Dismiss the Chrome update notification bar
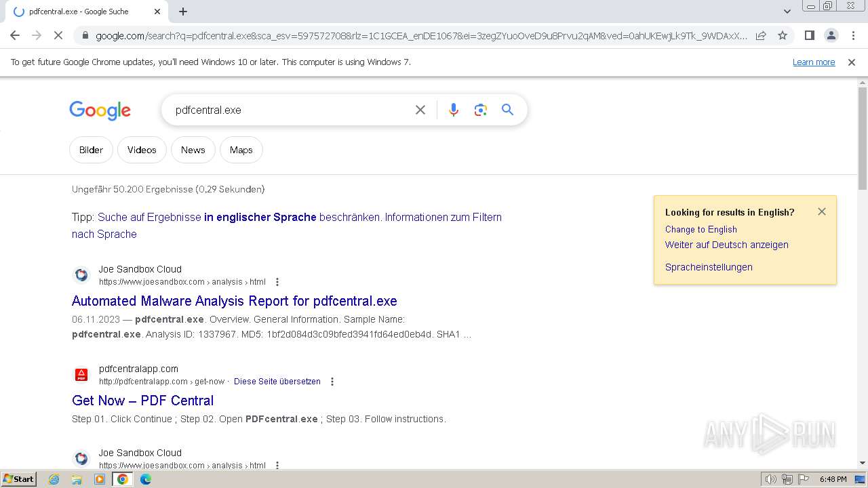The width and height of the screenshot is (868, 488). (852, 62)
